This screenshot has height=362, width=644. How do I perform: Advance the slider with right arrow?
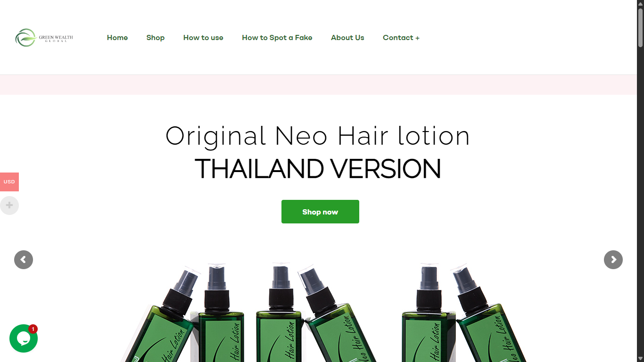pos(613,260)
